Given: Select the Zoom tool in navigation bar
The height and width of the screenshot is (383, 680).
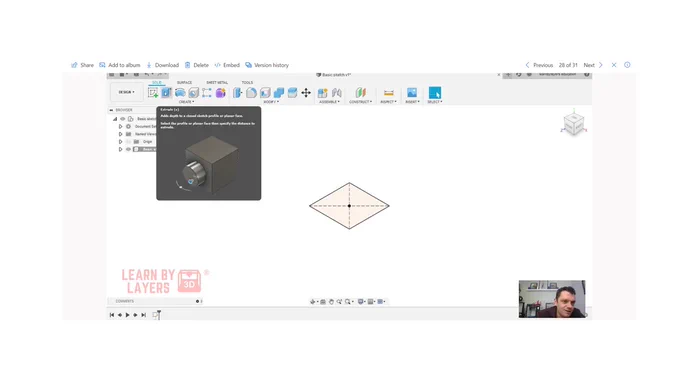Looking at the screenshot, I should (x=339, y=301).
